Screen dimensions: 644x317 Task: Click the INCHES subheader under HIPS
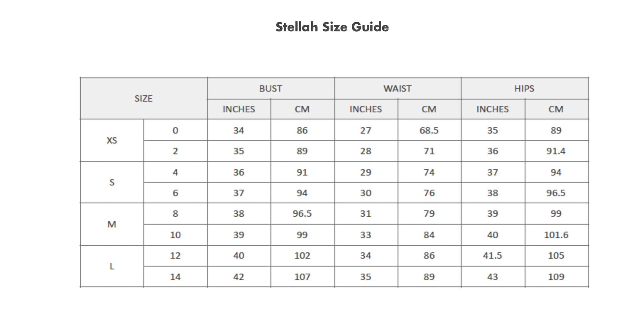[x=492, y=109]
